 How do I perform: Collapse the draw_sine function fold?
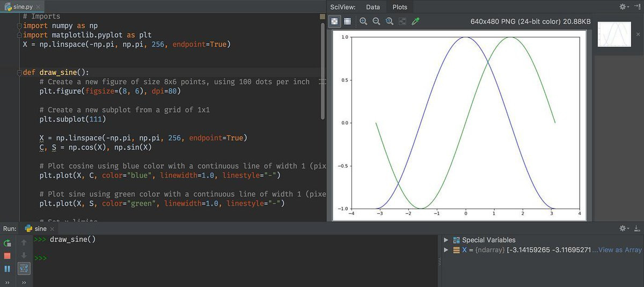point(19,73)
